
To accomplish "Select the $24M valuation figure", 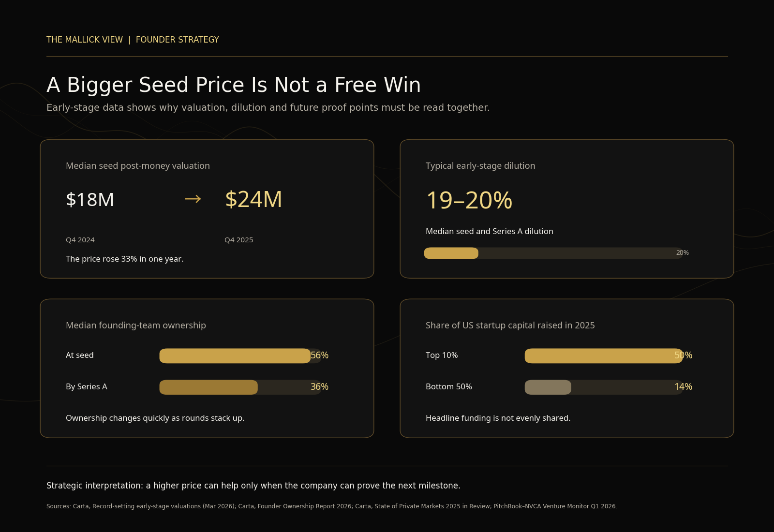I will click(253, 199).
